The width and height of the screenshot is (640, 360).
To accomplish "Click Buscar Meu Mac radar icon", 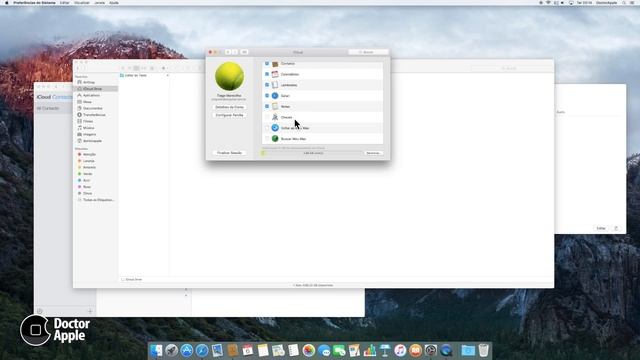I will (275, 139).
